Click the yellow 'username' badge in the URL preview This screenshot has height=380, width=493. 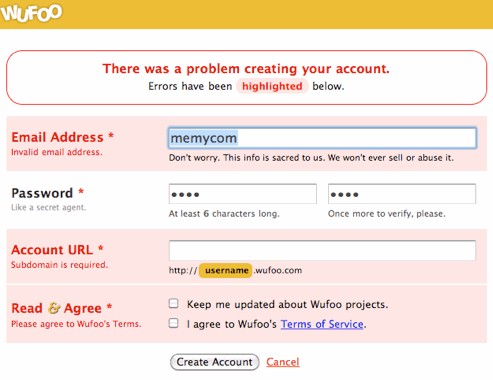coord(226,270)
